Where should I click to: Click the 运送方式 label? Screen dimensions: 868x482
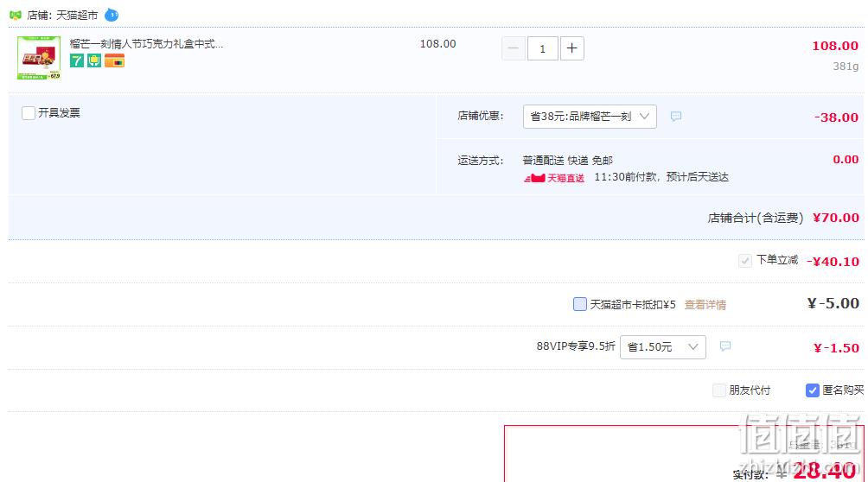[x=481, y=161]
